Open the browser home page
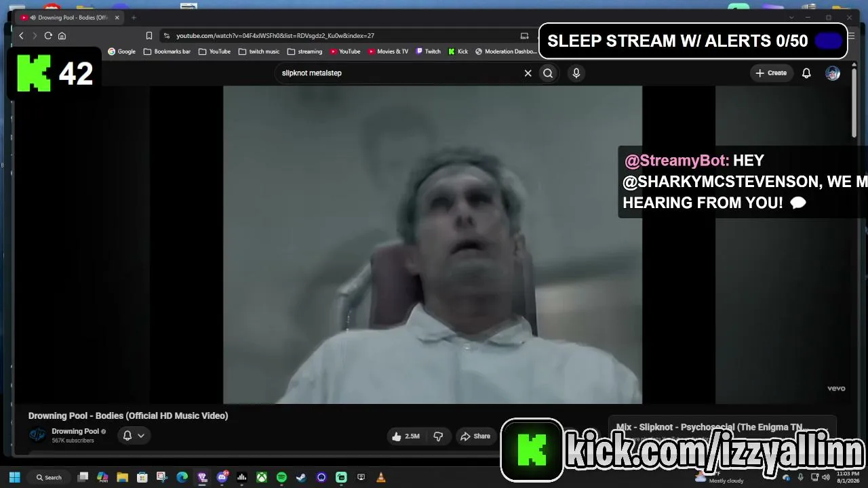 [x=62, y=36]
